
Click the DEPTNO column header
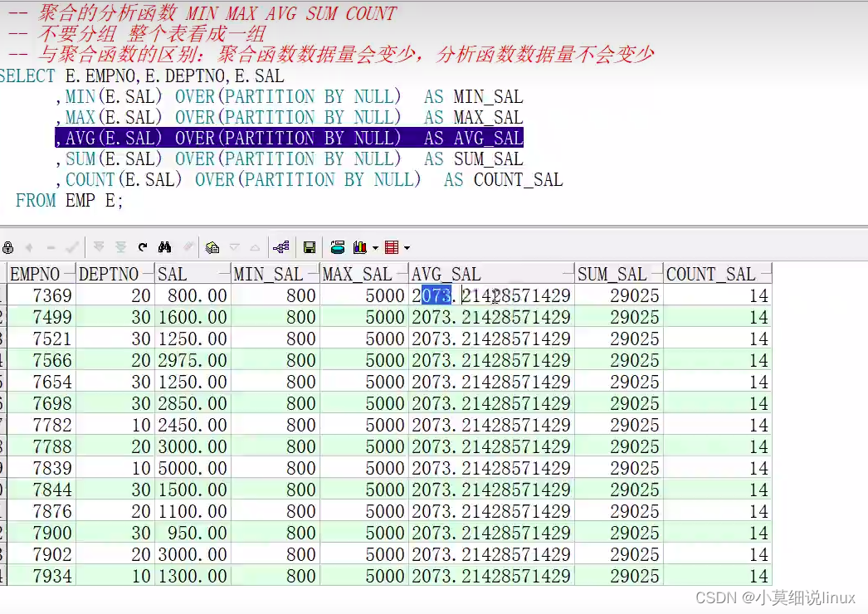point(115,274)
